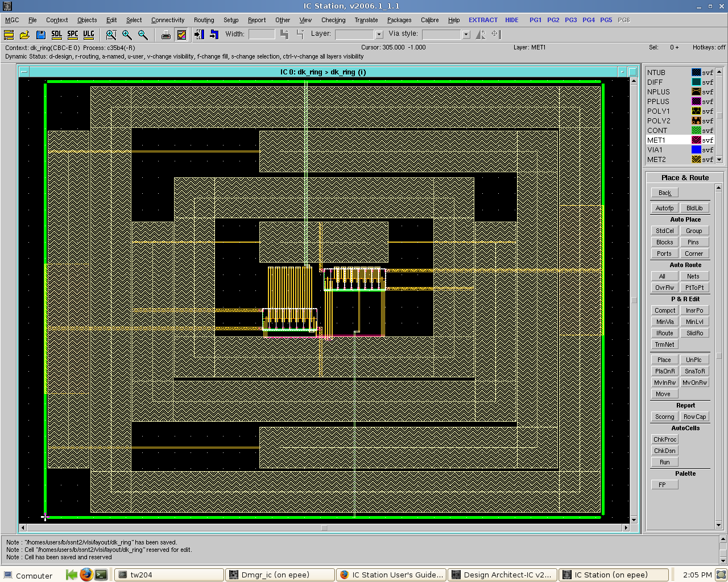Click the zoom out magnifier icon
Screen dimensions: 728x582
(x=143, y=35)
